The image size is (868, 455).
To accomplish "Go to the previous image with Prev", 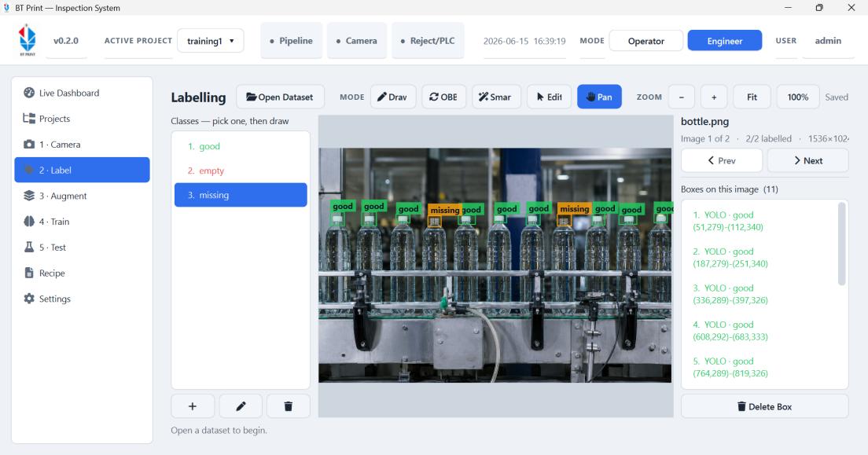I will click(721, 160).
